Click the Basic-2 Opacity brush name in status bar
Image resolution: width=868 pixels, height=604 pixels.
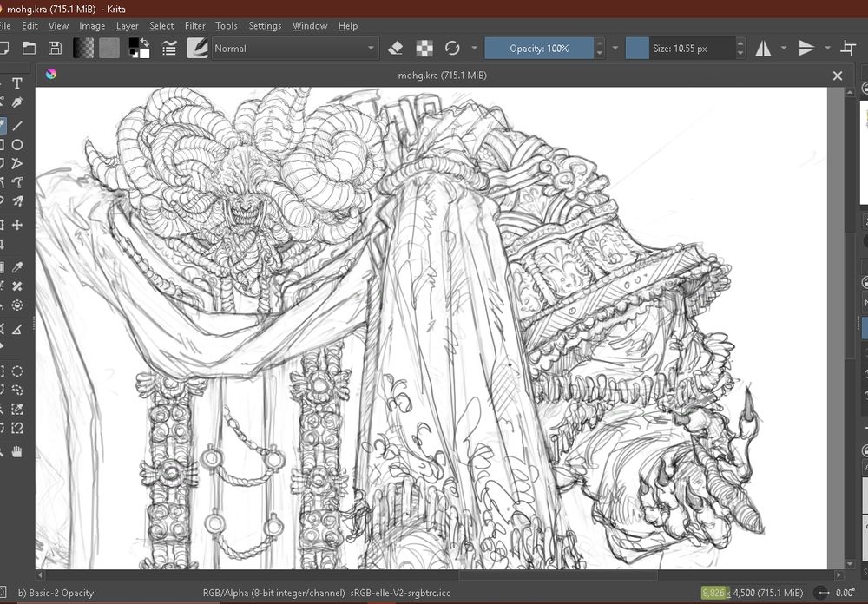[x=56, y=593]
